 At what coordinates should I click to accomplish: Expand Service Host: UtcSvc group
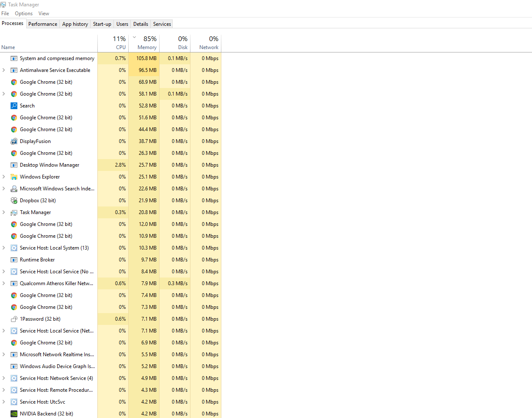(x=4, y=402)
